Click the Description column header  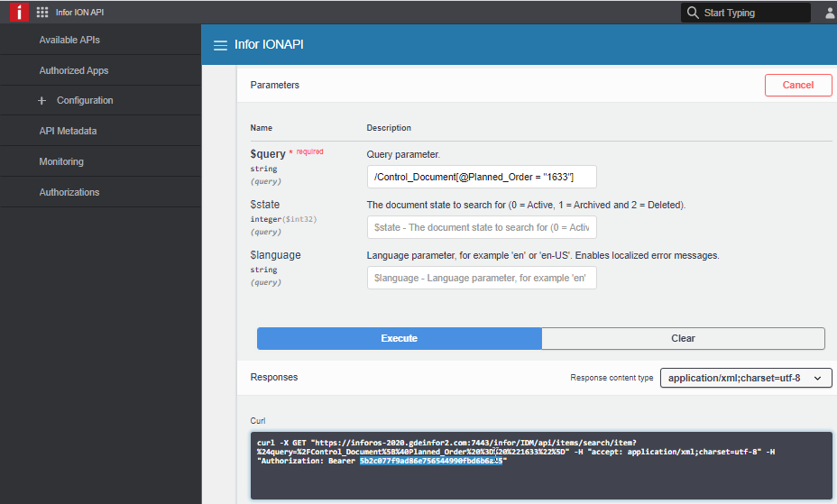[x=389, y=128]
